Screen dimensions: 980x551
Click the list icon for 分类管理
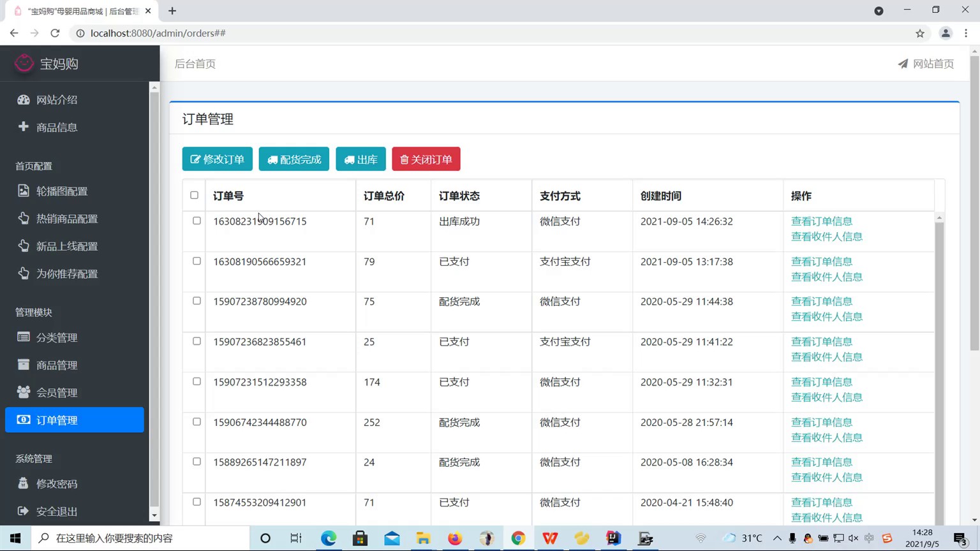(x=24, y=337)
